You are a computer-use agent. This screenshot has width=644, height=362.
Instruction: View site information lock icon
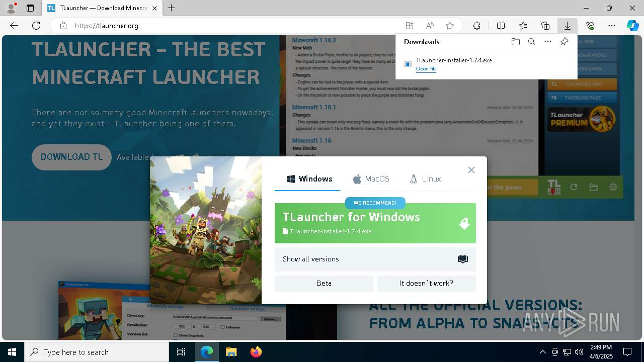click(x=63, y=26)
